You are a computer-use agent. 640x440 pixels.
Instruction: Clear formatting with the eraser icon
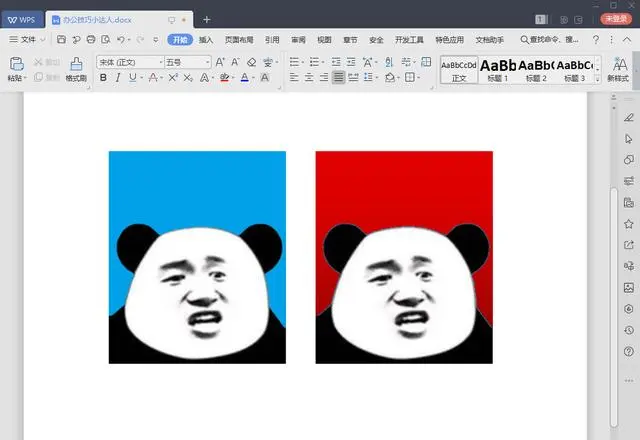pos(251,62)
